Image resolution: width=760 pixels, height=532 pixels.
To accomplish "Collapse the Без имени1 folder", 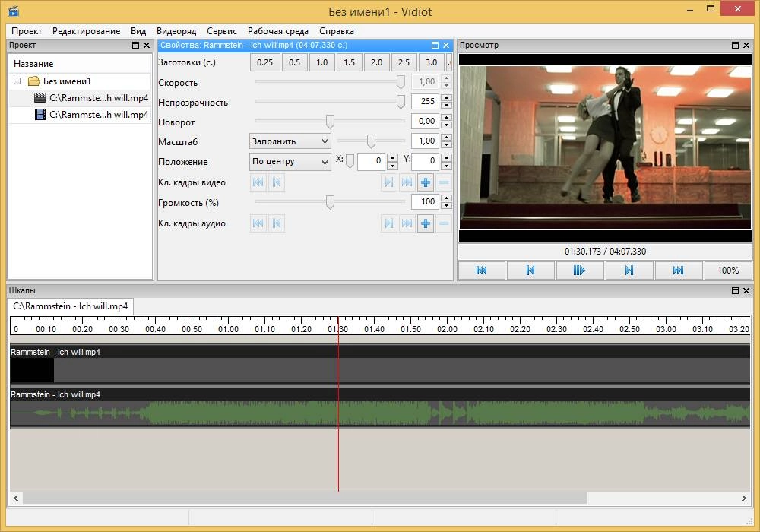I will click(x=17, y=81).
